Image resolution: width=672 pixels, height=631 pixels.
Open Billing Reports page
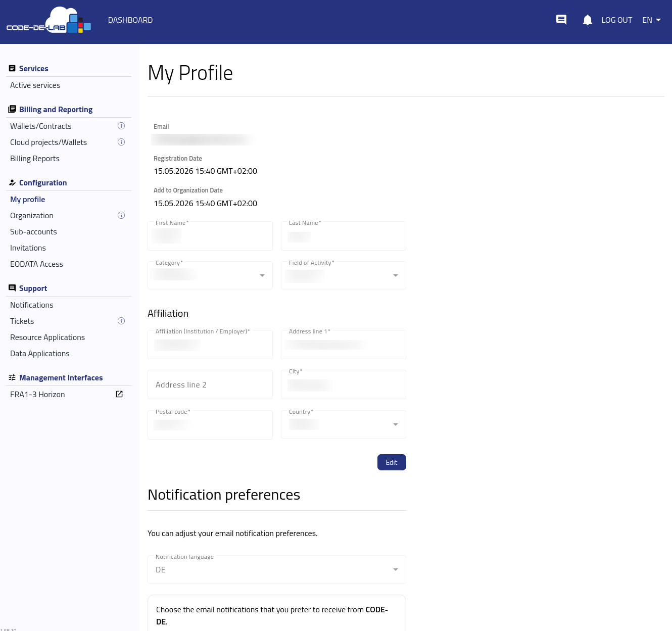35,159
